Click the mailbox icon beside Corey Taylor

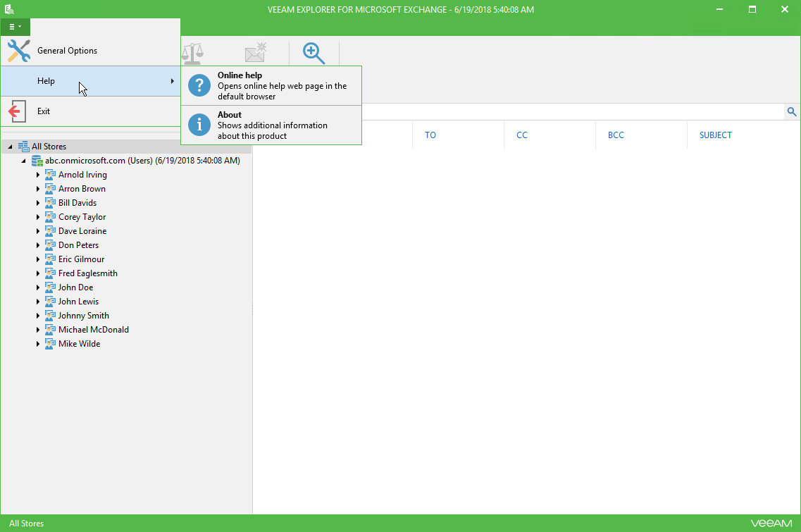(x=50, y=217)
